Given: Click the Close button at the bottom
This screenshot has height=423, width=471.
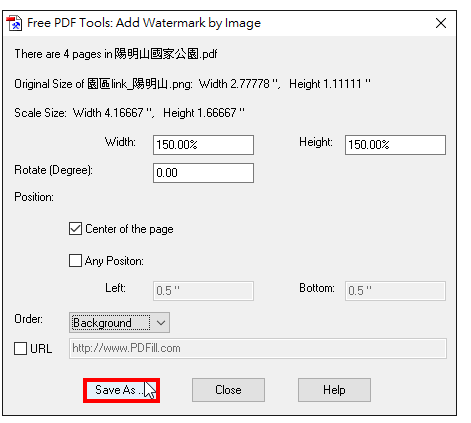Looking at the screenshot, I should [228, 390].
